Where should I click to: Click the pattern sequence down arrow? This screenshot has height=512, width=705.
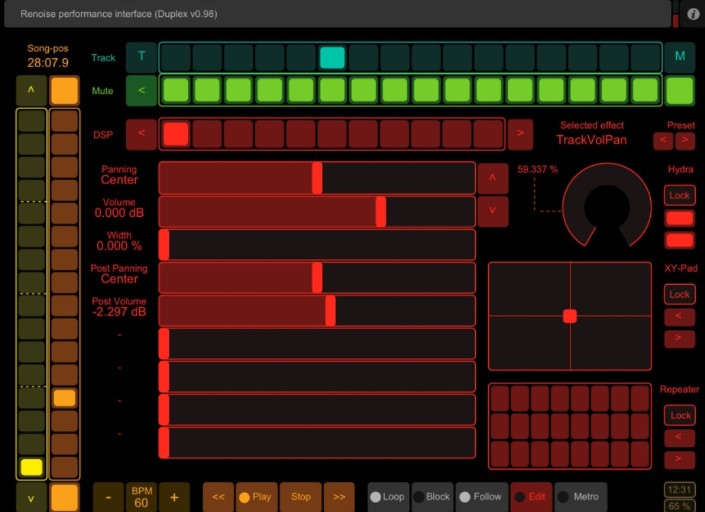31,498
